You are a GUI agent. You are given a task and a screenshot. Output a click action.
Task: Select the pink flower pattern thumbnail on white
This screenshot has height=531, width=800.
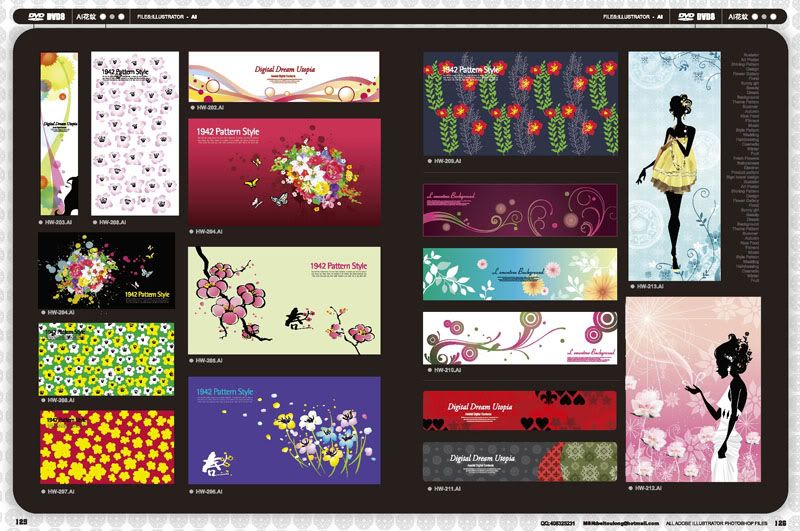pyautogui.click(x=135, y=133)
